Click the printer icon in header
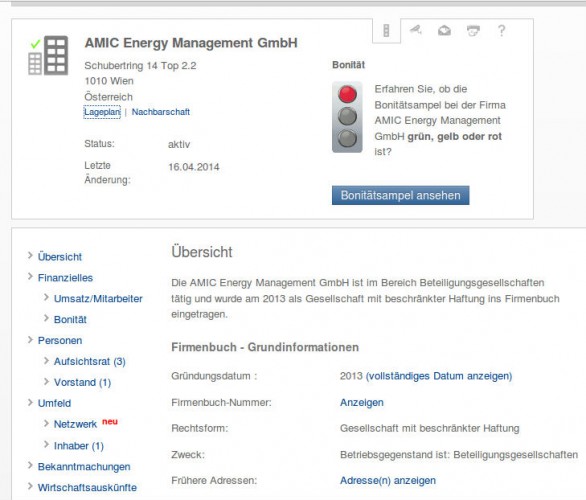 tap(473, 30)
